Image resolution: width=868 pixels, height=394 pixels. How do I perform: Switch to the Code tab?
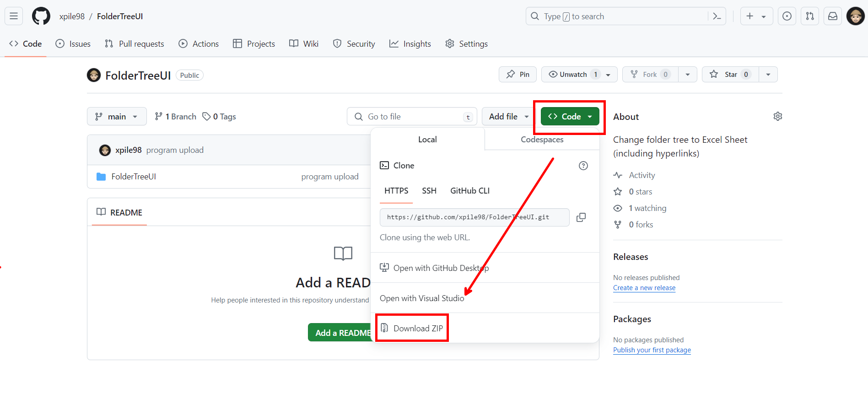(26, 44)
